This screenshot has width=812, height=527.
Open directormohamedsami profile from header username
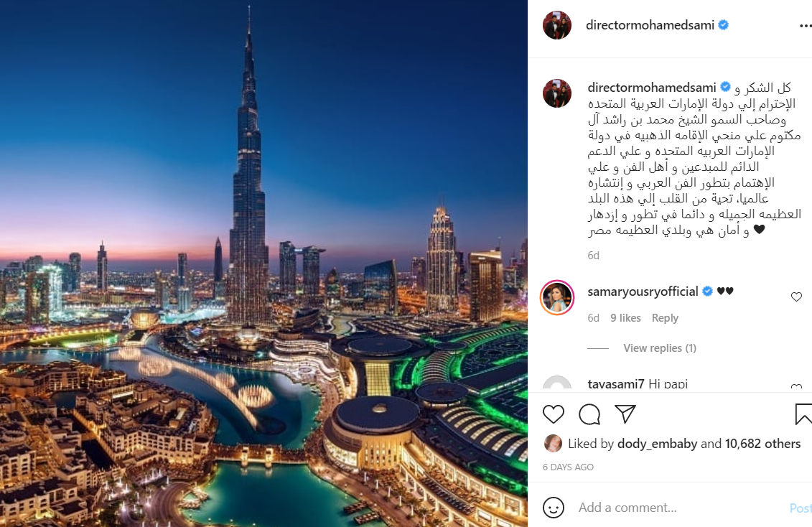(650, 25)
